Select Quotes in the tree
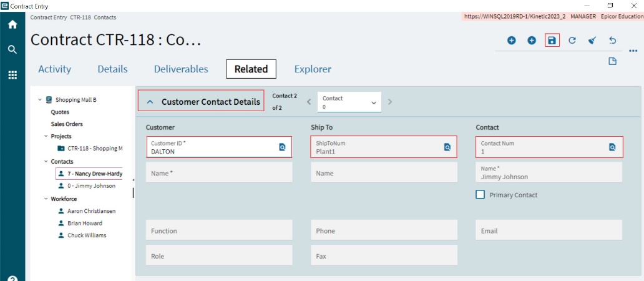This screenshot has width=644, height=281. [60, 112]
